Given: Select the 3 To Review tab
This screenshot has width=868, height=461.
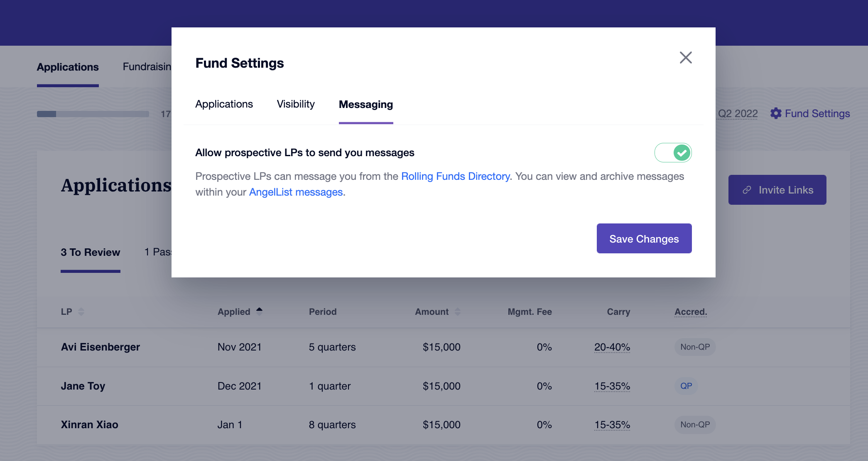Looking at the screenshot, I should (91, 252).
